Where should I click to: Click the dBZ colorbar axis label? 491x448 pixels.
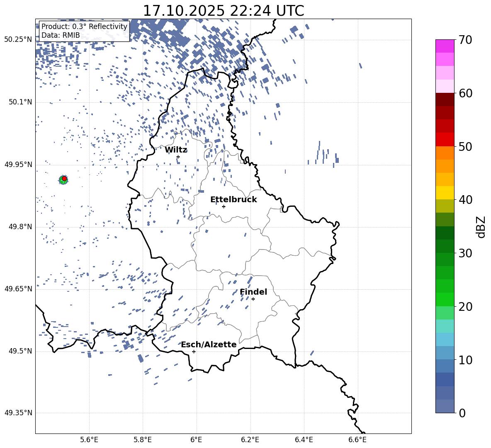481,227
